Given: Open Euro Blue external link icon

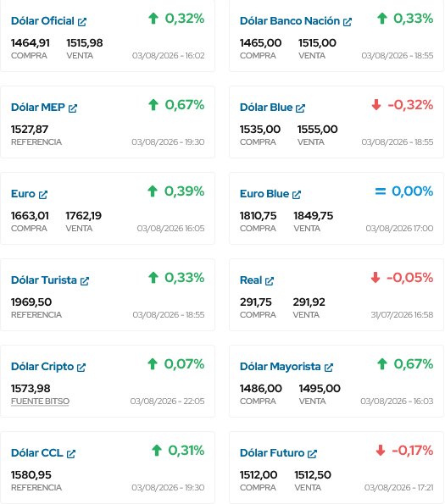Looking at the screenshot, I should click(x=297, y=195).
